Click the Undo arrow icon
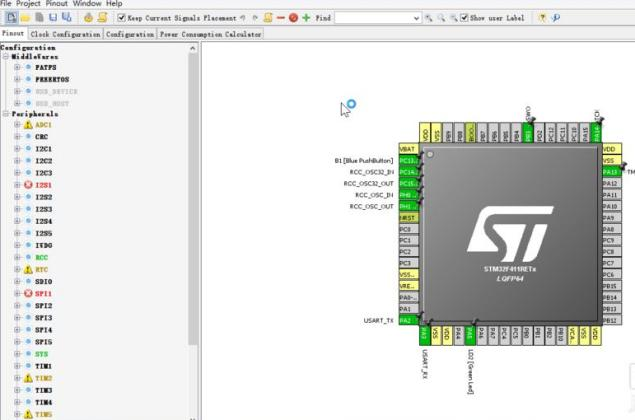 point(243,18)
